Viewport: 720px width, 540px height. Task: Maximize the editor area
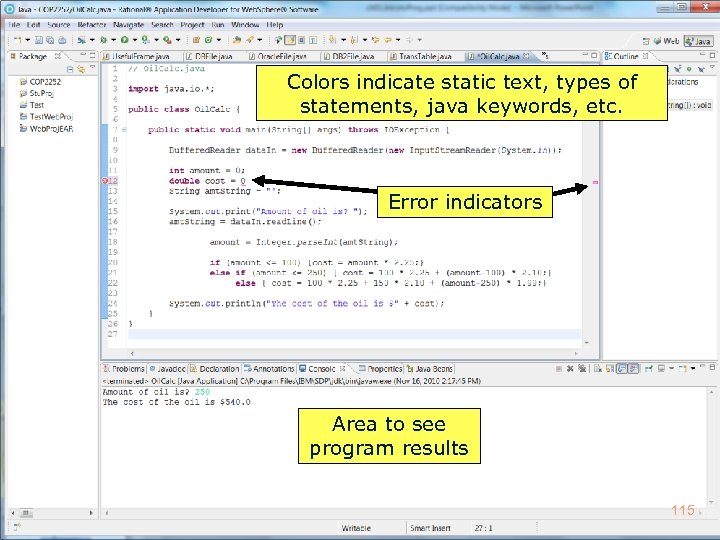[594, 56]
